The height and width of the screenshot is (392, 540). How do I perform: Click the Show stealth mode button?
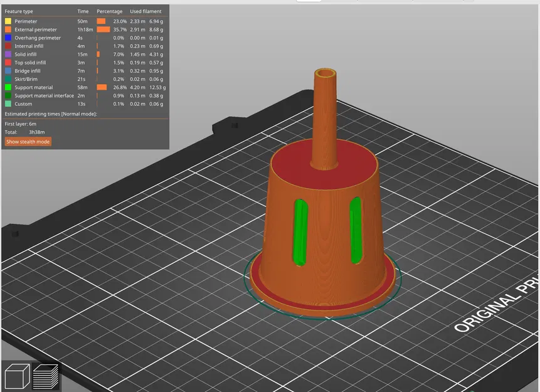28,142
